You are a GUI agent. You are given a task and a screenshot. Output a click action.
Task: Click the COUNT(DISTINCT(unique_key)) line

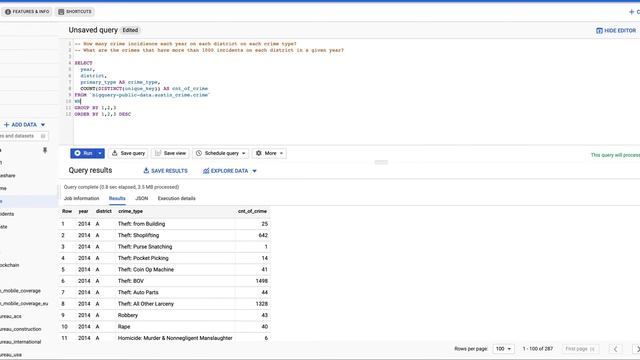(x=144, y=89)
